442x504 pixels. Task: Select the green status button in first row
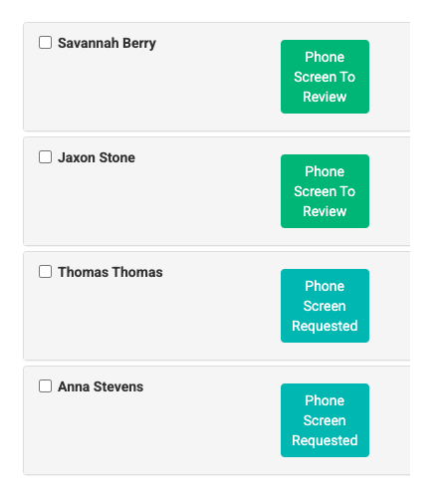pyautogui.click(x=325, y=77)
